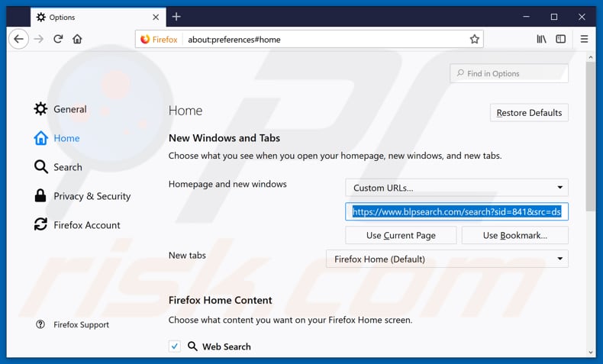Screen dimensions: 603x364
Task: Click the homepage URL input field
Action: 457,212
